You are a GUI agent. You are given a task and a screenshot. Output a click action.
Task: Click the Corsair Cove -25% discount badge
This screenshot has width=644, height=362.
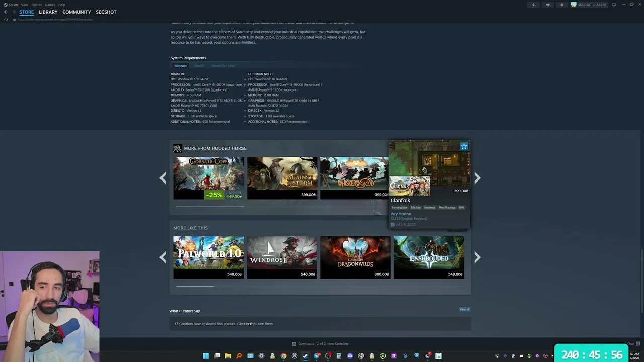pyautogui.click(x=214, y=195)
